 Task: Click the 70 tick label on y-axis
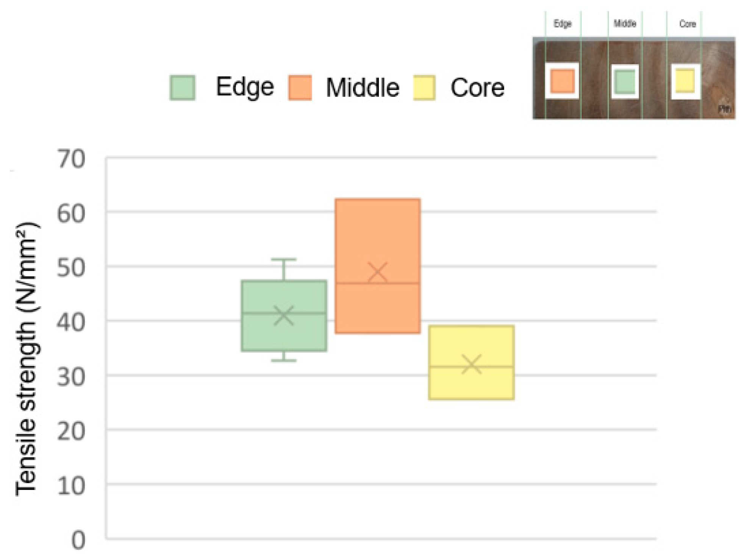tap(71, 159)
